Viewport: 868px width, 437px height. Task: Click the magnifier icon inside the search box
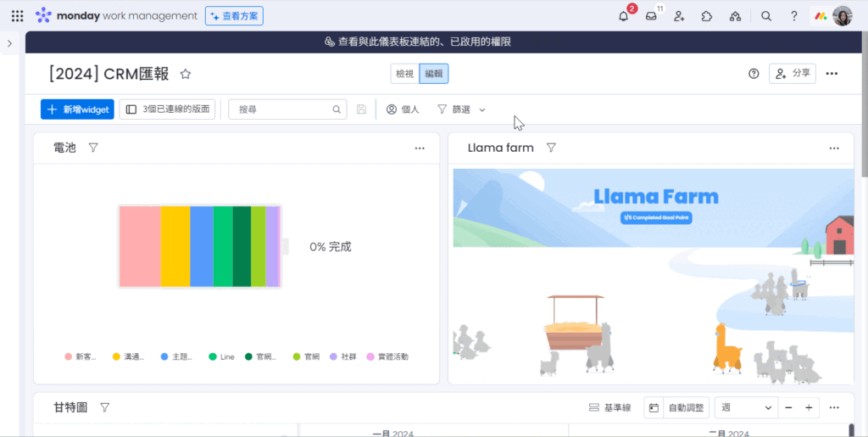point(337,109)
